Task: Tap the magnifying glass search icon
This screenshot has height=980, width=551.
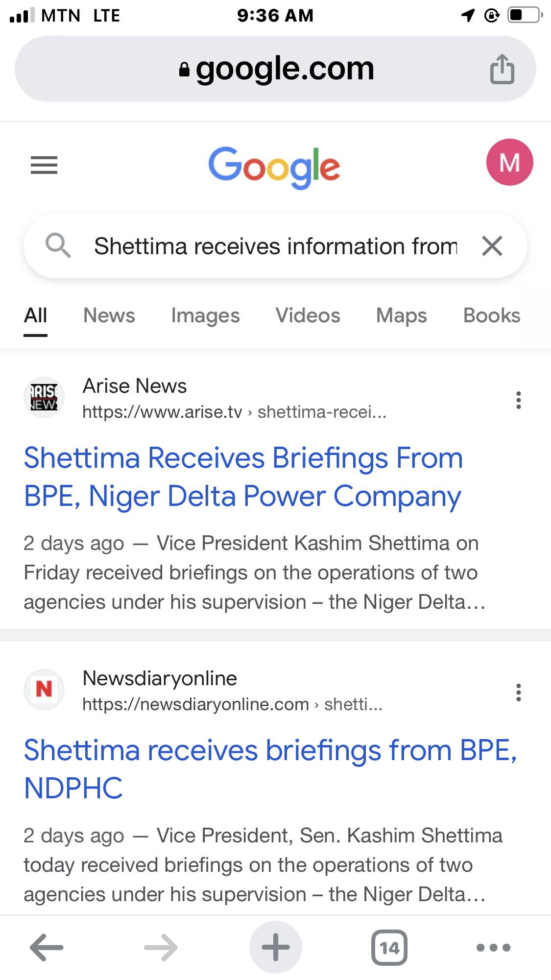Action: pyautogui.click(x=58, y=245)
